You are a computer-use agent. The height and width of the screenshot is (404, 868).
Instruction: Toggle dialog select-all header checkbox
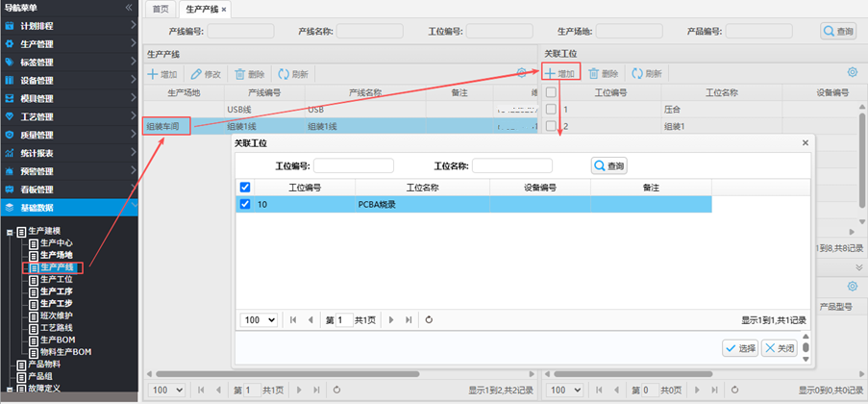pos(245,188)
